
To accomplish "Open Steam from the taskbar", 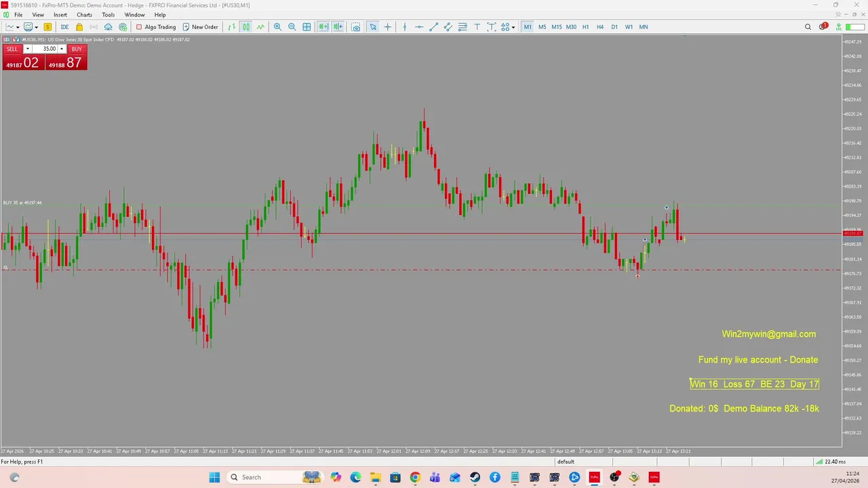I will [475, 477].
